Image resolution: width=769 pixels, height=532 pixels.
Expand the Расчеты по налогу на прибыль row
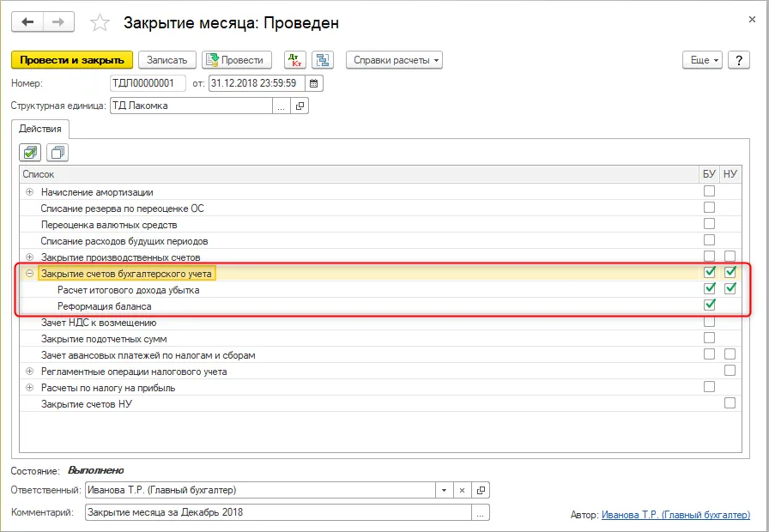pyautogui.click(x=29, y=388)
